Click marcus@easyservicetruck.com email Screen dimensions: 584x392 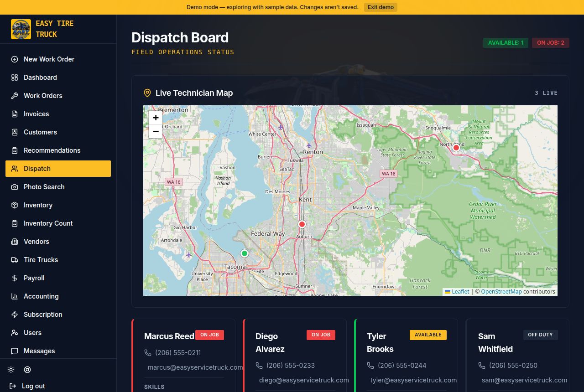195,367
